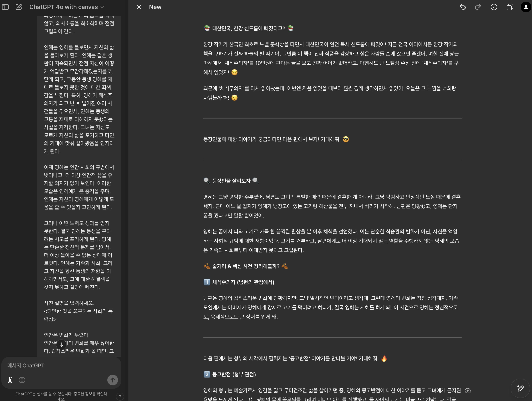This screenshot has width=532, height=401.
Task: Open canvas version history icon
Action: coord(494,7)
